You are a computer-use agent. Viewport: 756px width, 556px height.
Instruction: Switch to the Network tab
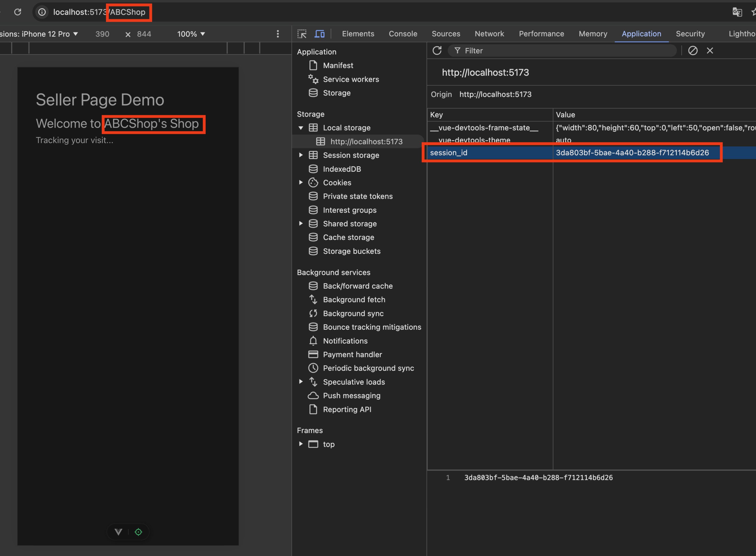point(489,34)
